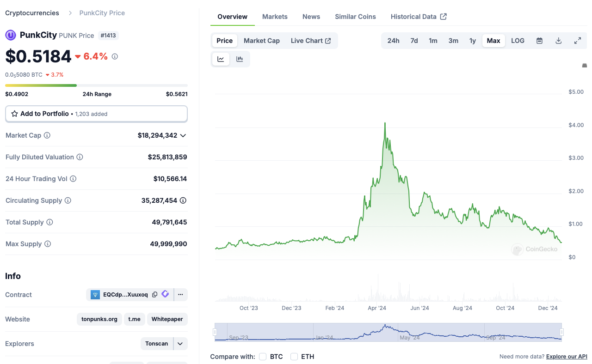Open the calendar date range picker
592x364 pixels.
click(x=539, y=41)
